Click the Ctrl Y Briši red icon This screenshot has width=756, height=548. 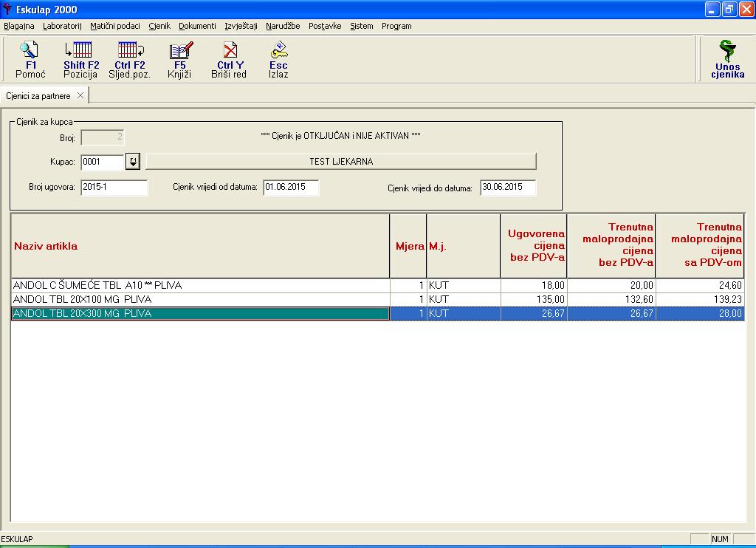coord(230,60)
